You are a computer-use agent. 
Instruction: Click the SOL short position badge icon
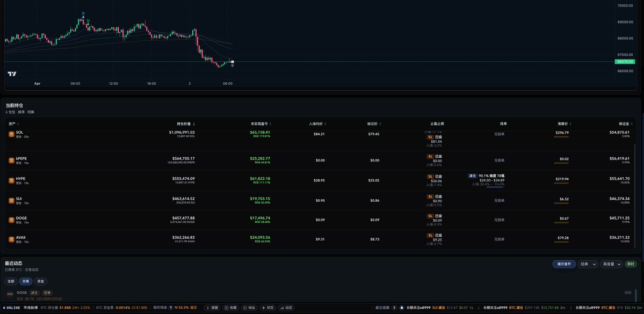[x=11, y=134]
